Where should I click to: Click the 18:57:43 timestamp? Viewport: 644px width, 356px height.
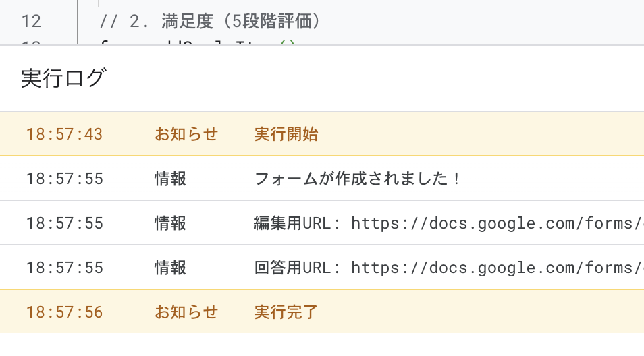(x=64, y=134)
